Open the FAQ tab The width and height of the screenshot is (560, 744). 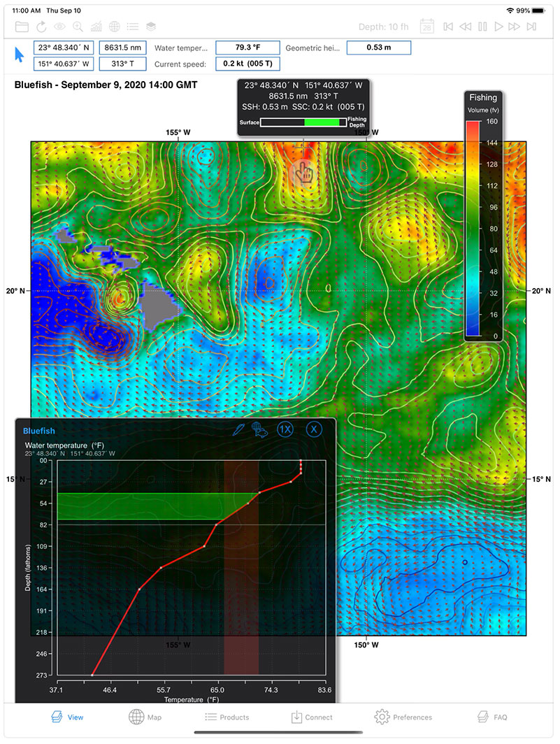[491, 717]
